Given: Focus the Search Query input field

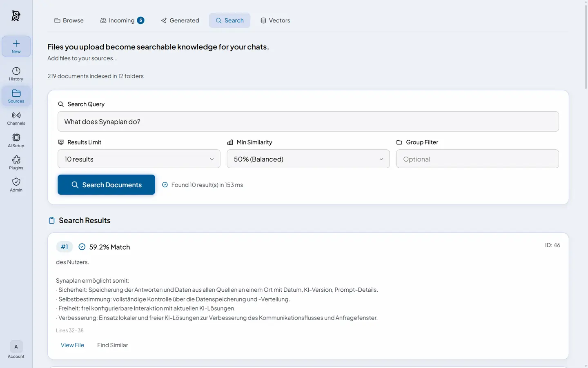Looking at the screenshot, I should coord(308,122).
